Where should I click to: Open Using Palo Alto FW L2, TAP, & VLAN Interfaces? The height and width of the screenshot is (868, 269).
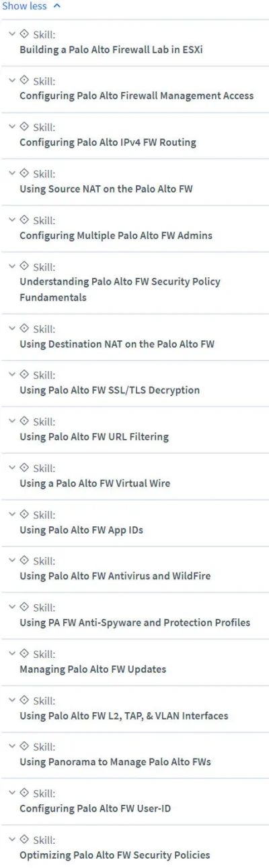(124, 716)
